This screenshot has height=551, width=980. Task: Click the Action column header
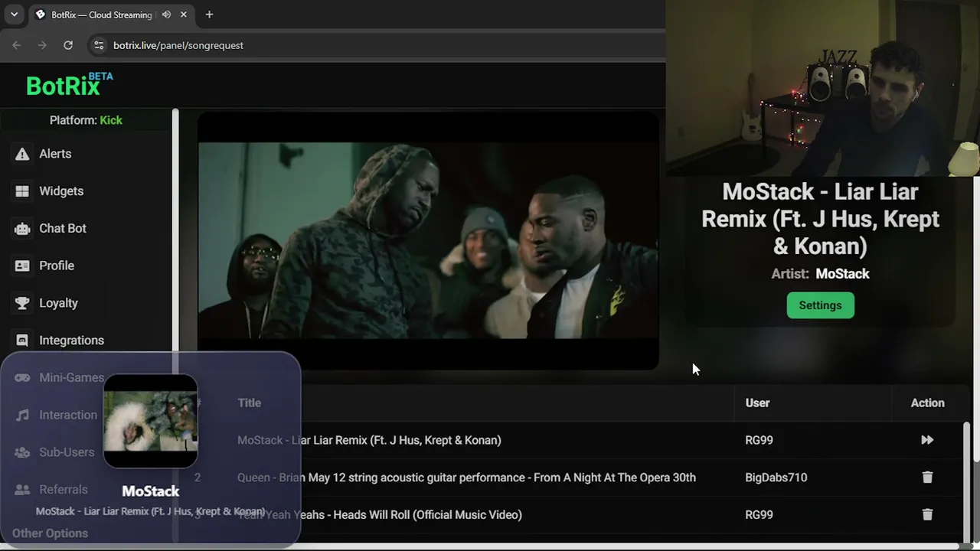click(x=927, y=403)
